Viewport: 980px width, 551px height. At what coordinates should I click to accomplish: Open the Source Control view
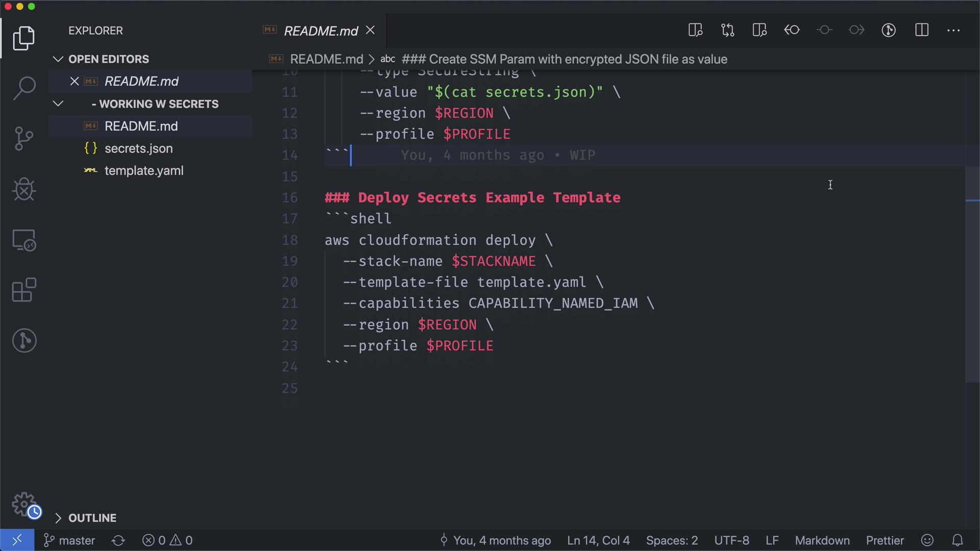tap(24, 139)
